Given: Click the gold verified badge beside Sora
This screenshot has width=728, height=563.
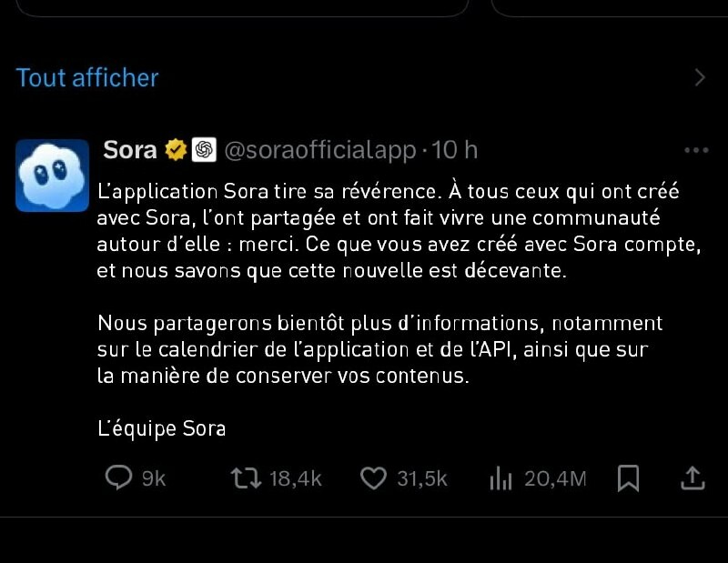Looking at the screenshot, I should point(176,150).
